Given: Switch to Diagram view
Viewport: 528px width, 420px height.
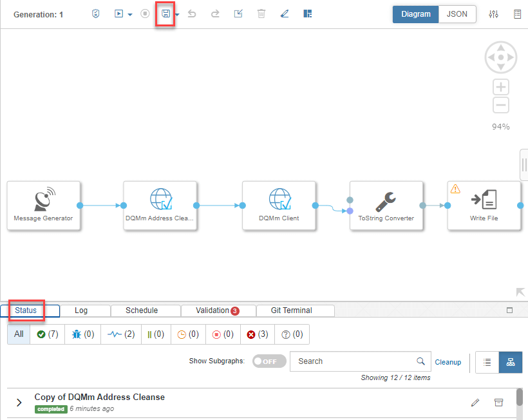Looking at the screenshot, I should click(416, 14).
